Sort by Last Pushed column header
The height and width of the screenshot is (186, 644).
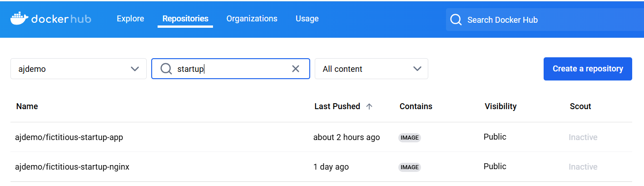(337, 106)
